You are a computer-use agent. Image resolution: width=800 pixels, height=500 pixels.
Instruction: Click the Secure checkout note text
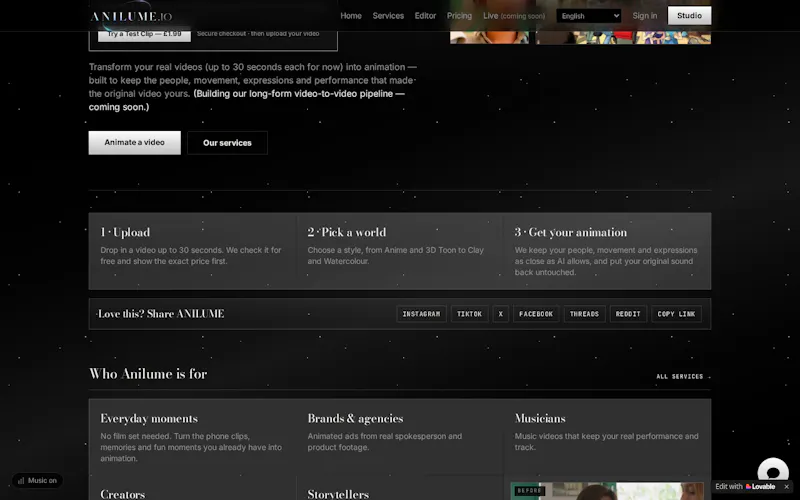(258, 34)
